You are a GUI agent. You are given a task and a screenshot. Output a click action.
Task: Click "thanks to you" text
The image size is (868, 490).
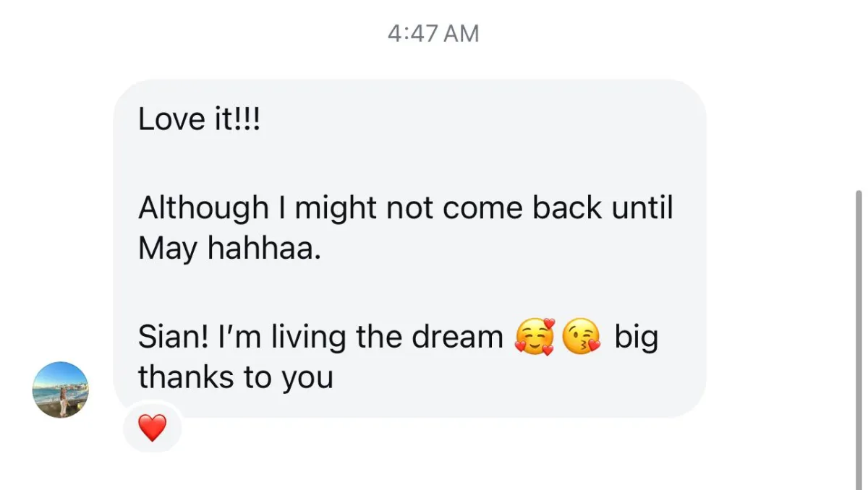tap(236, 377)
